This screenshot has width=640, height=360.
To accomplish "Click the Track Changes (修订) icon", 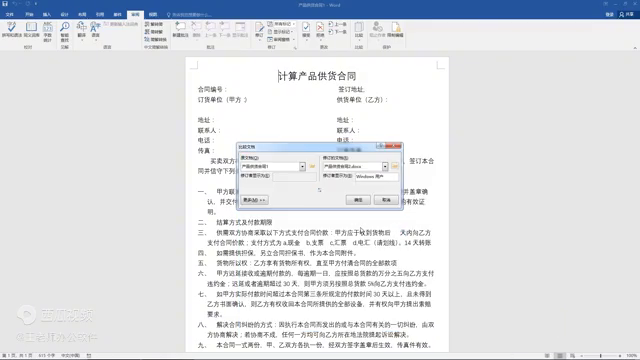I will point(259,30).
